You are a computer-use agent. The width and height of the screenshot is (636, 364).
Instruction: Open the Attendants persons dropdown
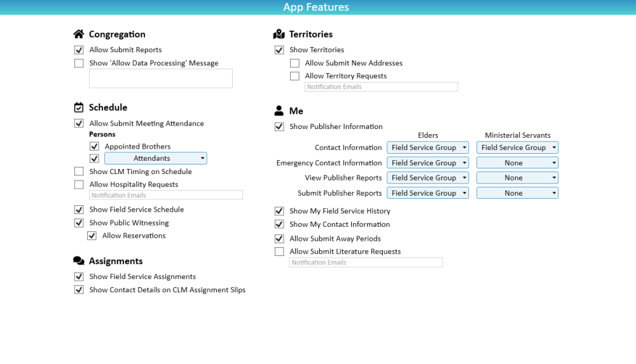[x=155, y=158]
